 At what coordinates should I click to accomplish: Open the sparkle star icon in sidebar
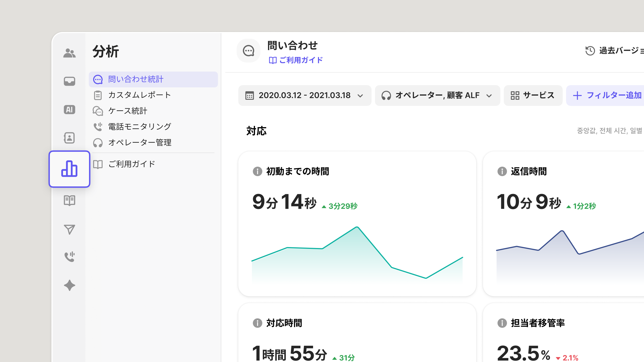[69, 285]
